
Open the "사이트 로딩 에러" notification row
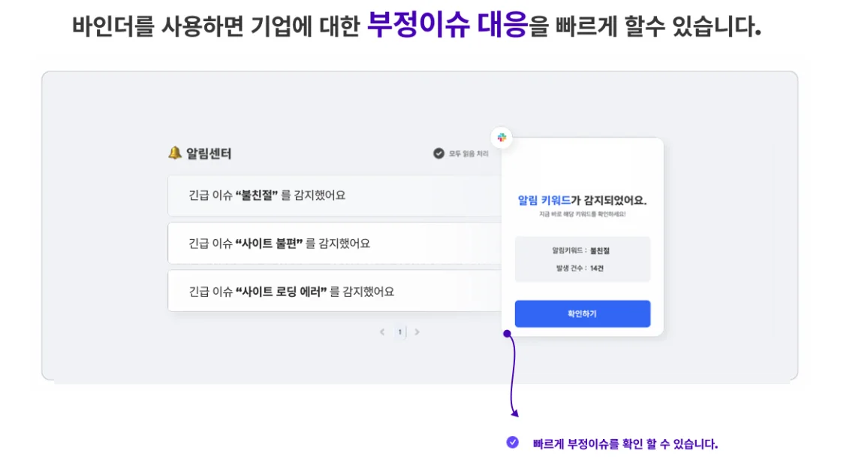[x=334, y=291]
